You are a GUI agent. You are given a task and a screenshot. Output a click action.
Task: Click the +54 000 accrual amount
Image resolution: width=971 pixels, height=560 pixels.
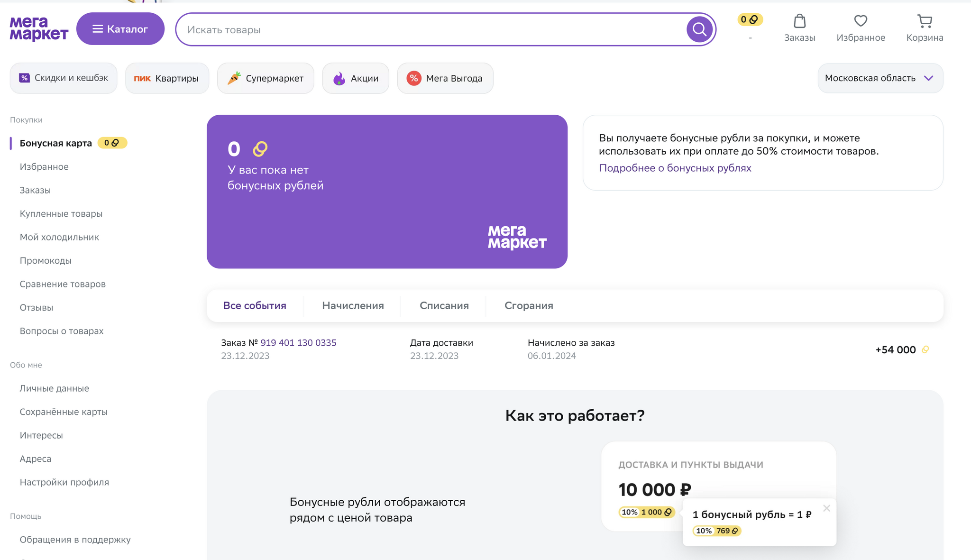pyautogui.click(x=896, y=350)
